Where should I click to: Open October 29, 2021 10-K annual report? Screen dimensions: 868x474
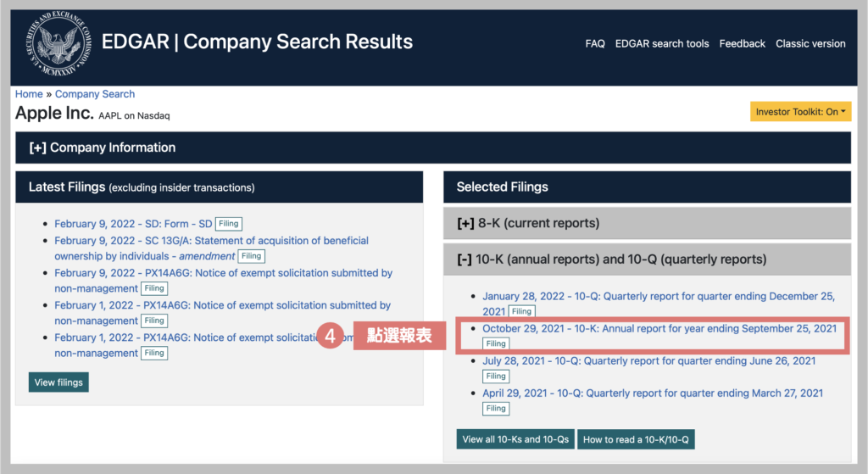click(x=659, y=328)
